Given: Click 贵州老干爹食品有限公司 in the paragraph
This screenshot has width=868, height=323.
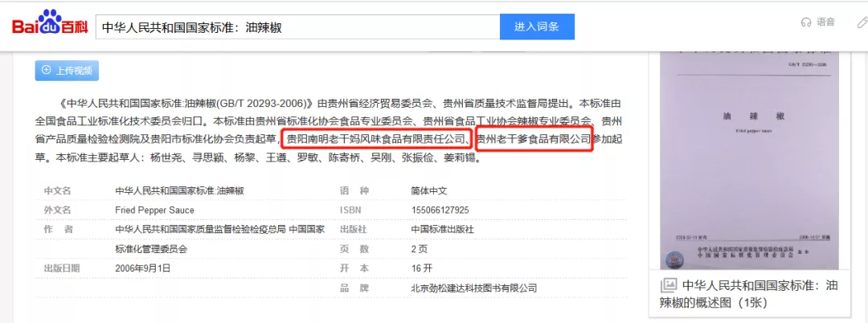Looking at the screenshot, I should (x=534, y=139).
